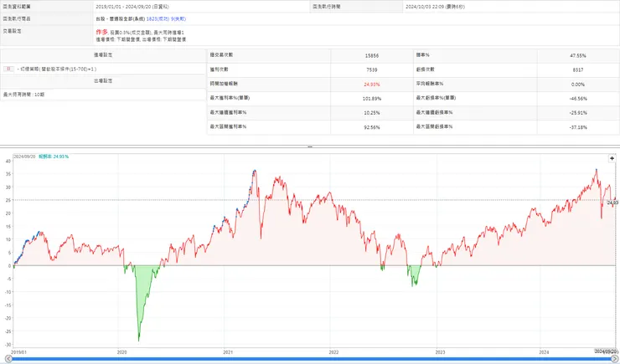Click the teal 24.93% return readout atop chart
Screen dimensions: 620x364
[54, 156]
